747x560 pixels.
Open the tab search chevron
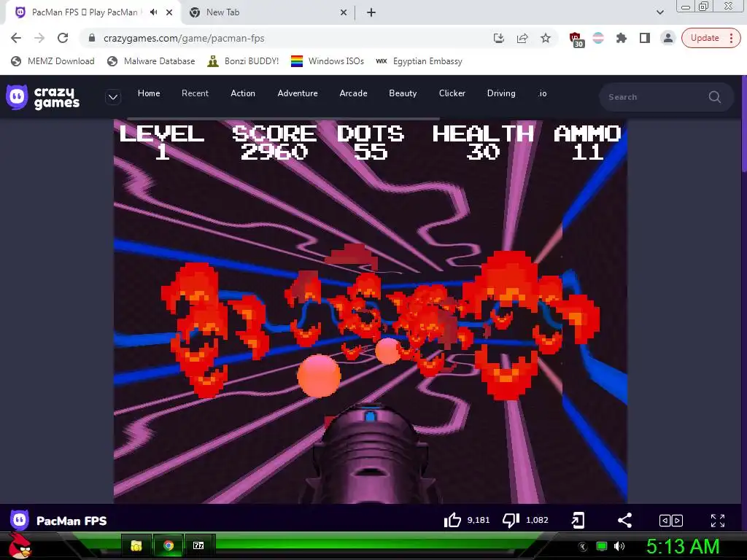click(x=659, y=12)
